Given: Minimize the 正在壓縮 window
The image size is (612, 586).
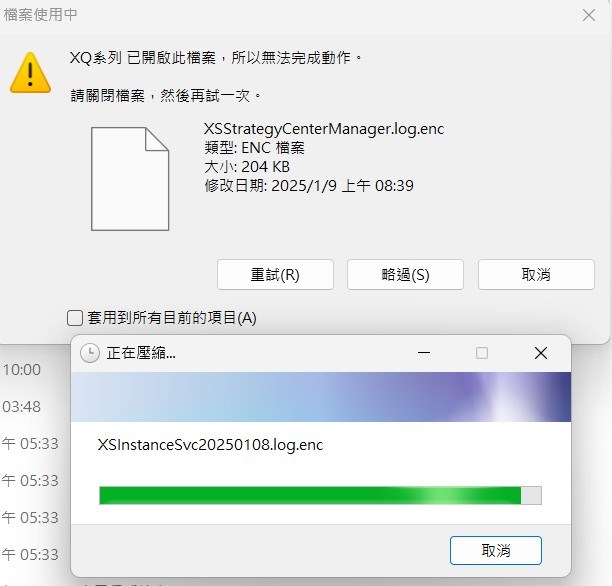Looking at the screenshot, I should (423, 353).
